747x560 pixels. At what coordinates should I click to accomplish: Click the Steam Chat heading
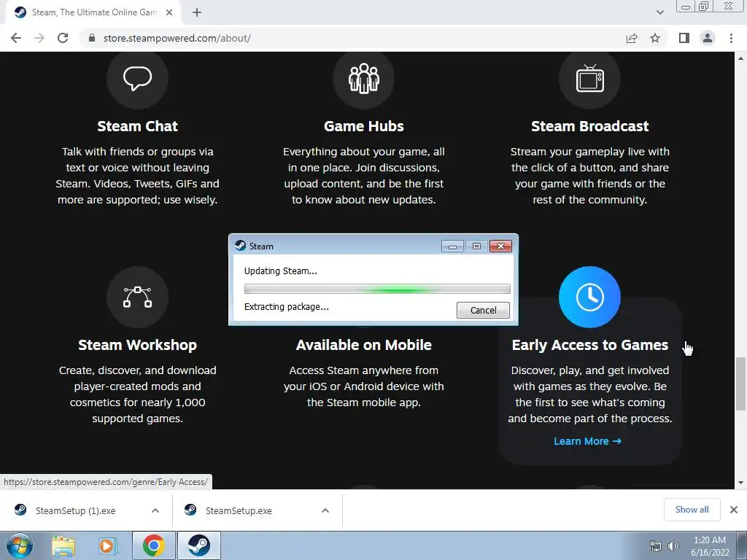137,126
